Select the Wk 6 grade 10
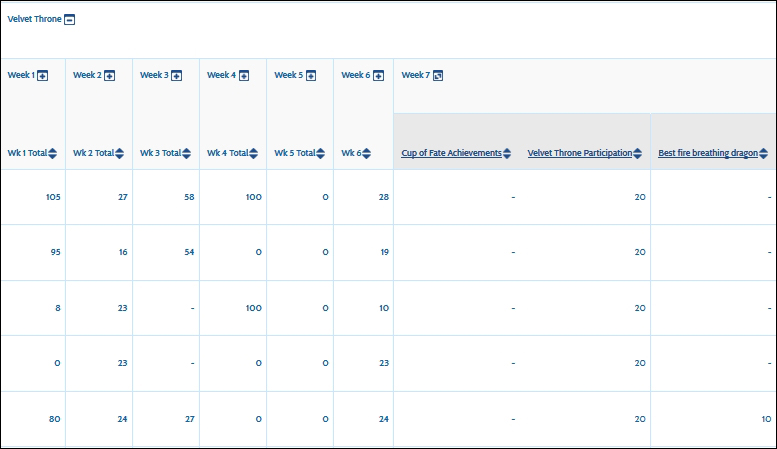Viewport: 777px width, 449px height. 384,308
